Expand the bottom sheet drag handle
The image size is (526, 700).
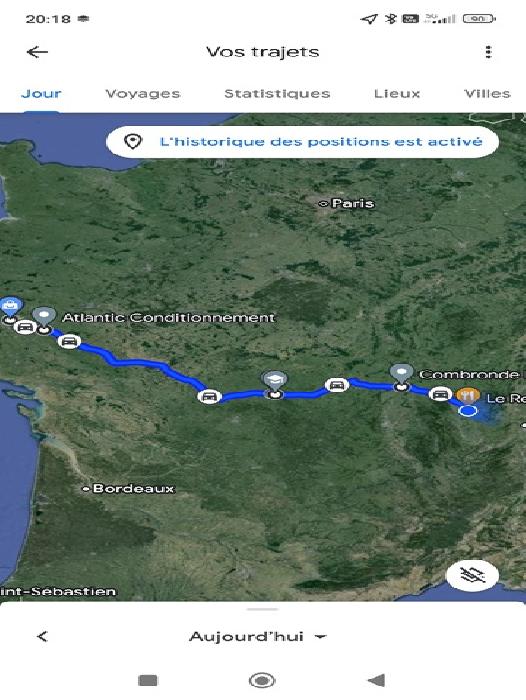click(x=263, y=609)
